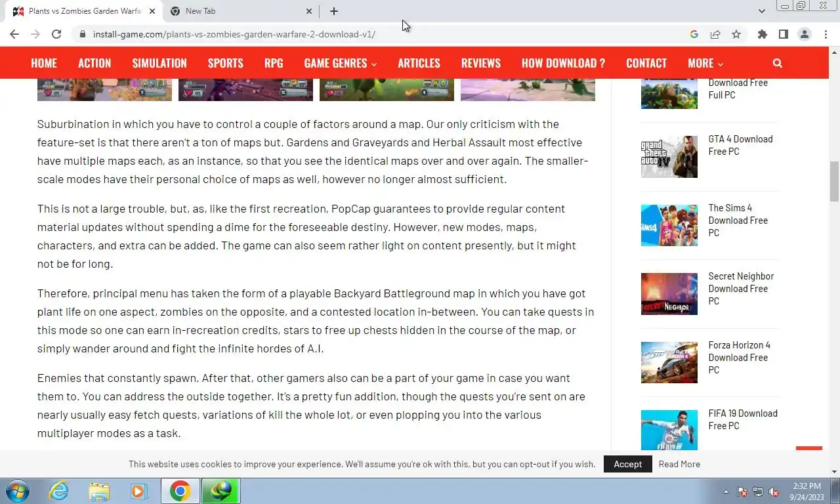This screenshot has width=840, height=504.
Task: Launch Internet Explorer from taskbar
Action: 59,491
